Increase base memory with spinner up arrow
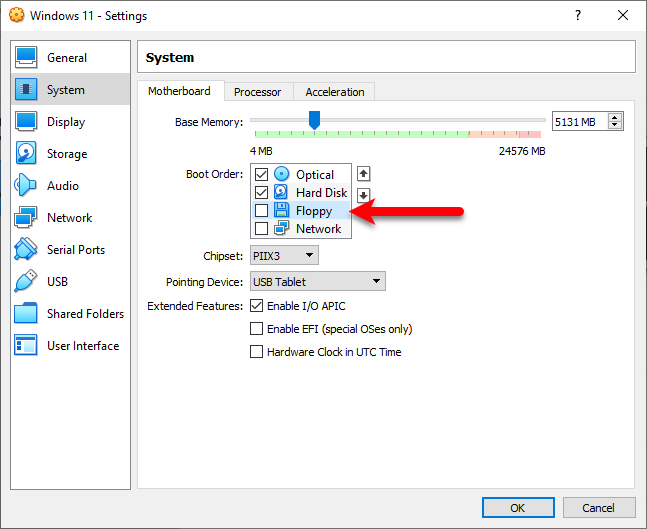Screen dimensions: 647x529 615,117
